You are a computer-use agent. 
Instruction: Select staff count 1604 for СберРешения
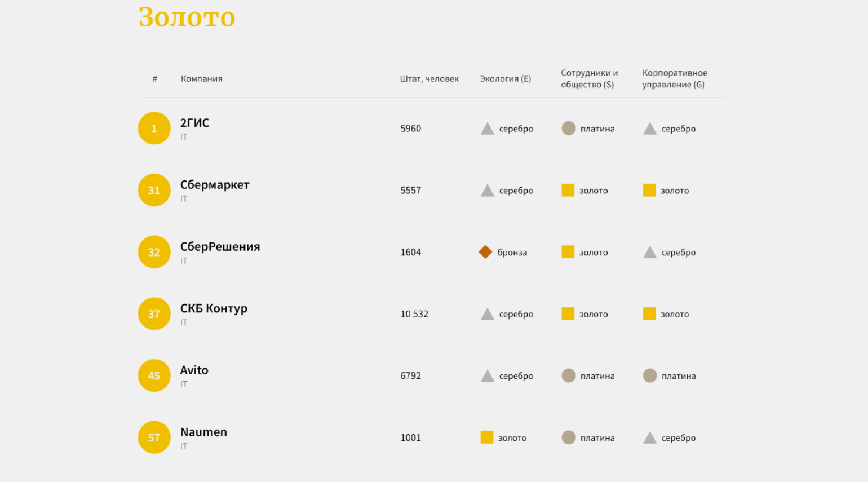tap(410, 252)
